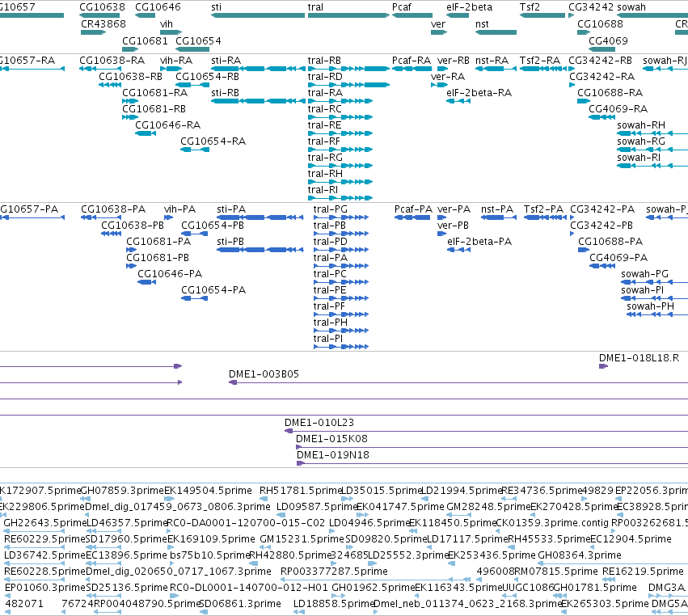
Task: Click EST label LD18858.5prime
Action: click(333, 603)
